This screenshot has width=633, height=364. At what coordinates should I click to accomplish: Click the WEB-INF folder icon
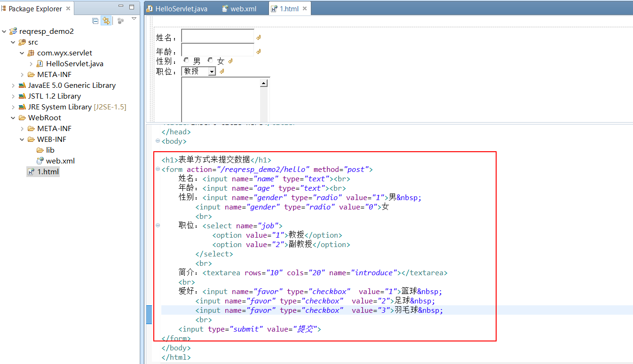(31, 139)
